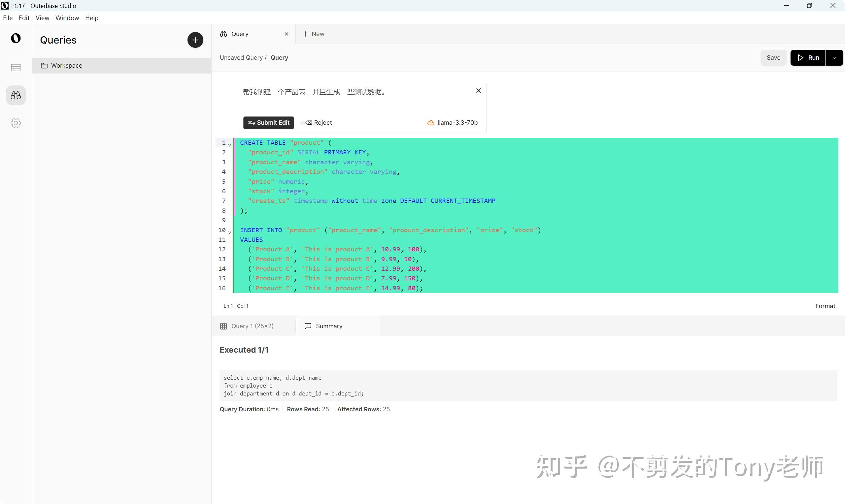Place cursor on line 7 create_ts definition
845x504 pixels.
tap(371, 201)
